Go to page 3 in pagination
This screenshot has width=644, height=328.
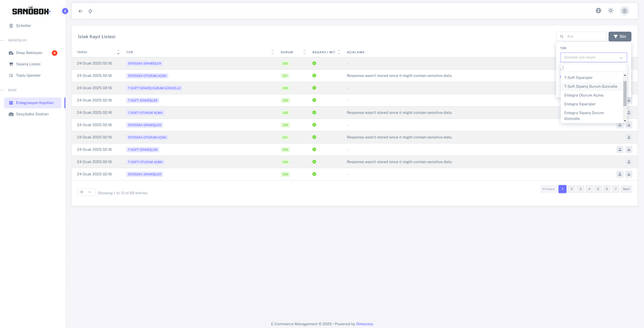click(x=580, y=189)
